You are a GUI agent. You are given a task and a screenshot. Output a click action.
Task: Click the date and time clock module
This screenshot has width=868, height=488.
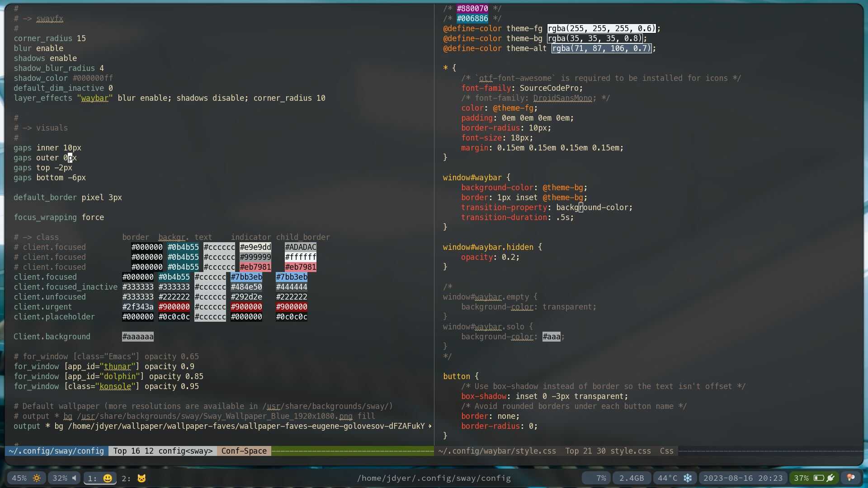[743, 478]
